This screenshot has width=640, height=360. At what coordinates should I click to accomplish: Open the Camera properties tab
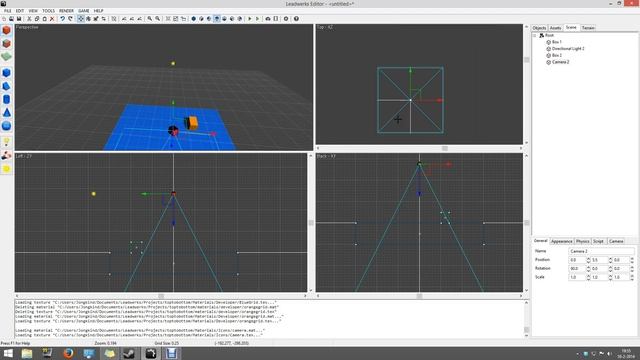[616, 241]
